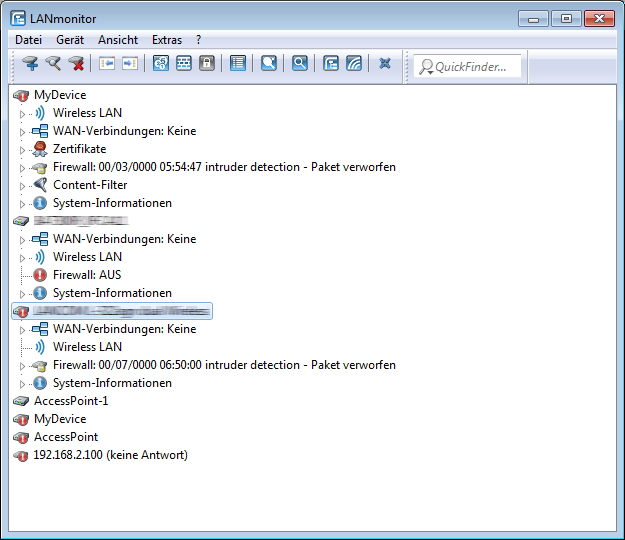625x540 pixels.
Task: Click the list view icon in toolbar
Action: 237,63
